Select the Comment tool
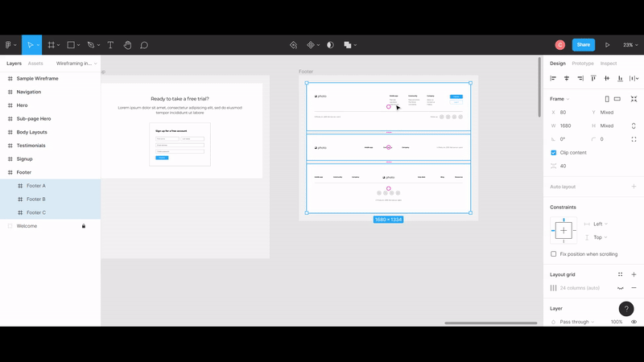The height and width of the screenshot is (362, 644). coord(144,45)
